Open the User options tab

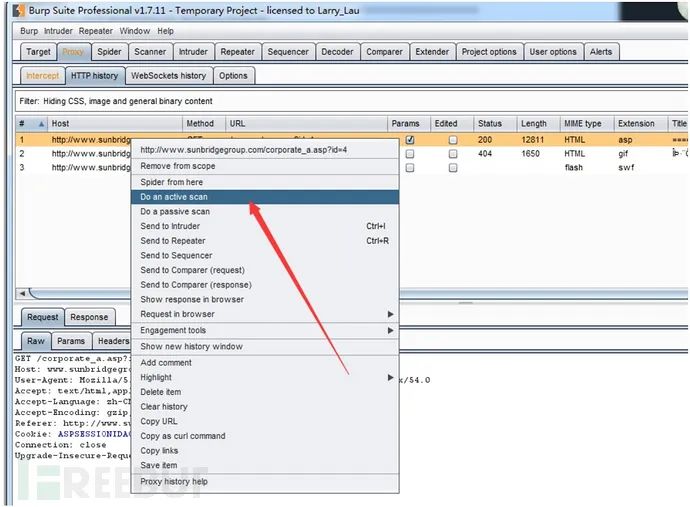point(553,52)
